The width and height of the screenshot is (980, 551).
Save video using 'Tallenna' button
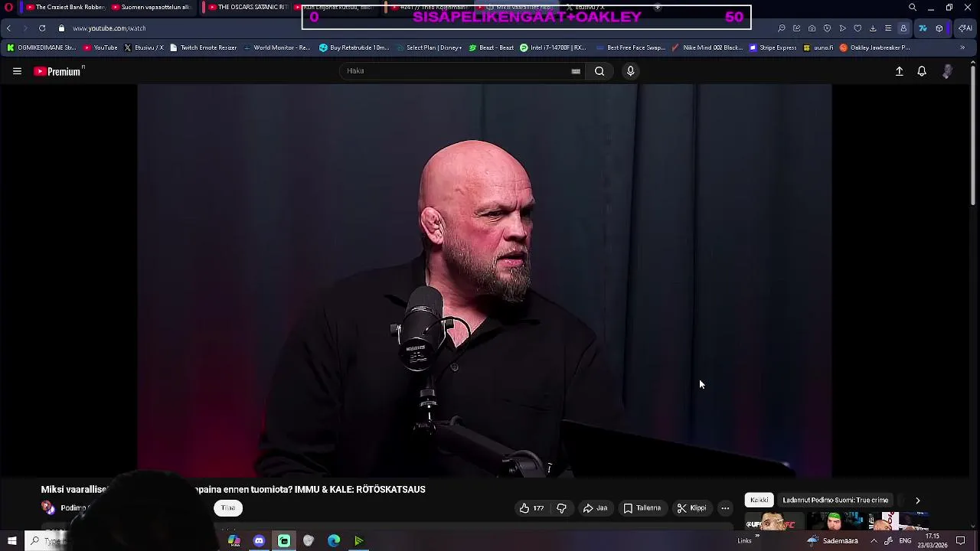[642, 508]
